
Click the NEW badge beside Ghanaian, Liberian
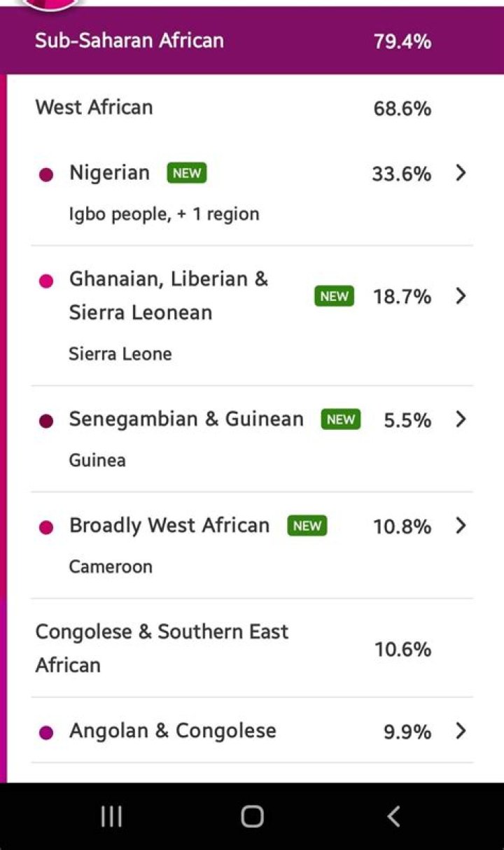(334, 296)
